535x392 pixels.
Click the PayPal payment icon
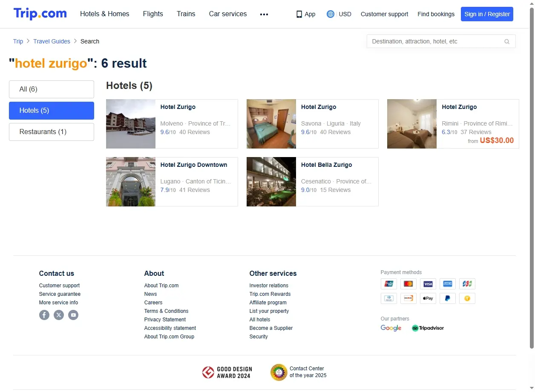click(x=448, y=298)
